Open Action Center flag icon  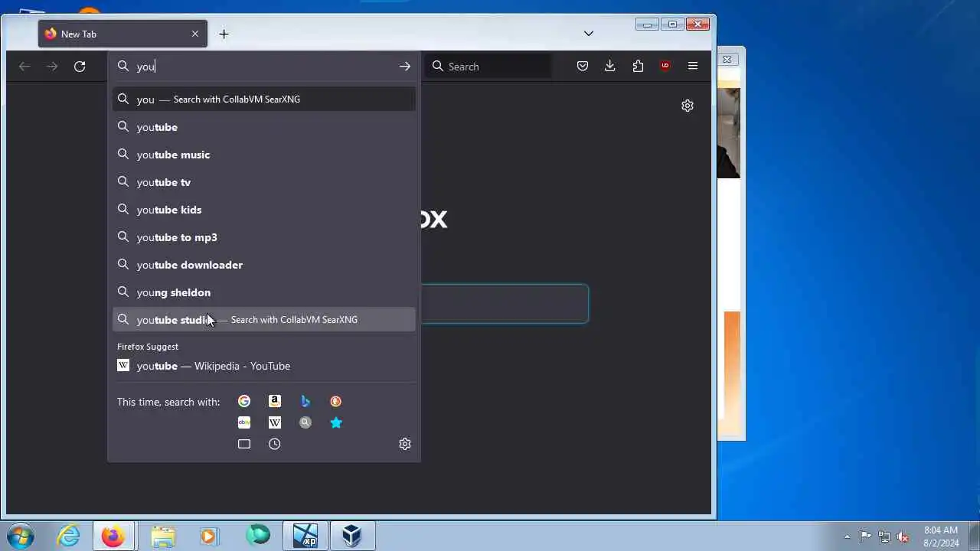click(x=865, y=536)
